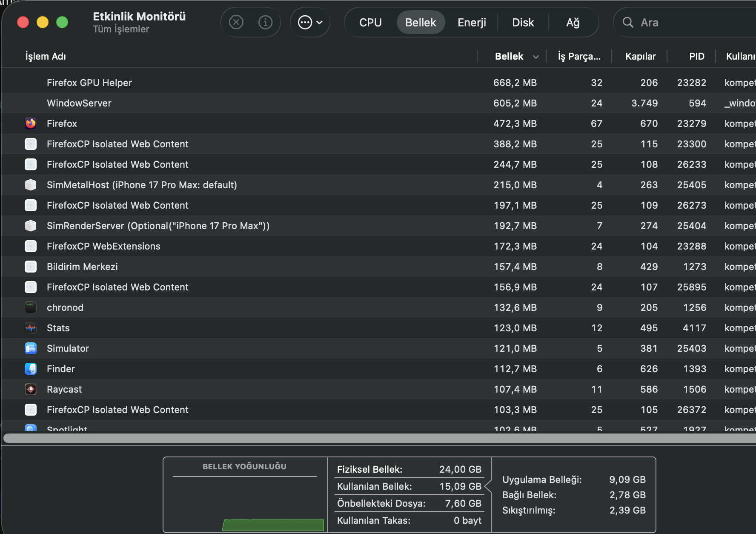Click the Önbellekteki Dosya 7,60 GB value
The width and height of the screenshot is (756, 534).
tap(463, 503)
